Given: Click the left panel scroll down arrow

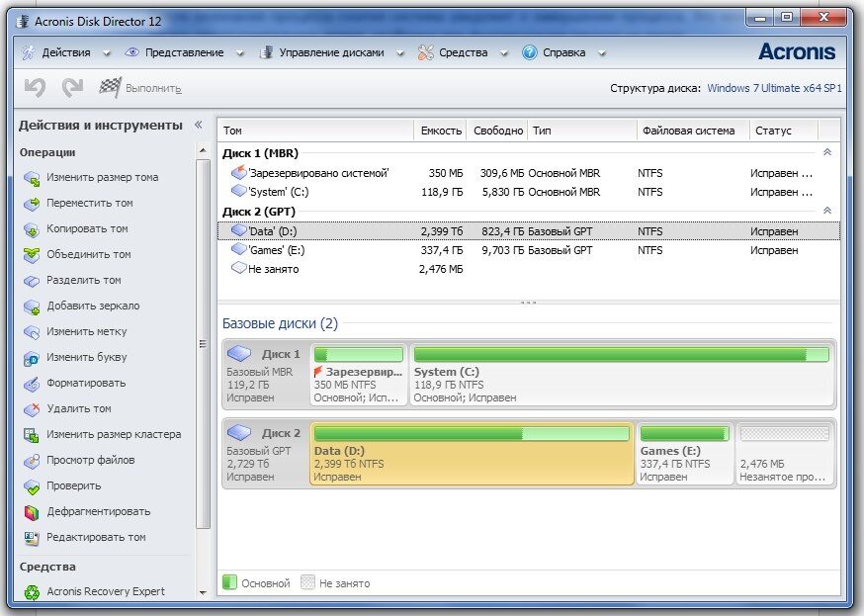Looking at the screenshot, I should [203, 593].
